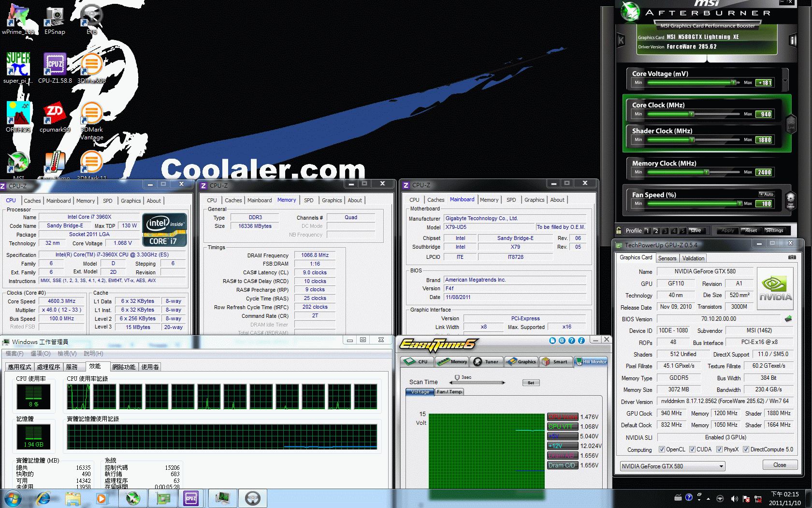Open the EPSnap desktop shortcut
812x508 pixels.
pos(55,19)
